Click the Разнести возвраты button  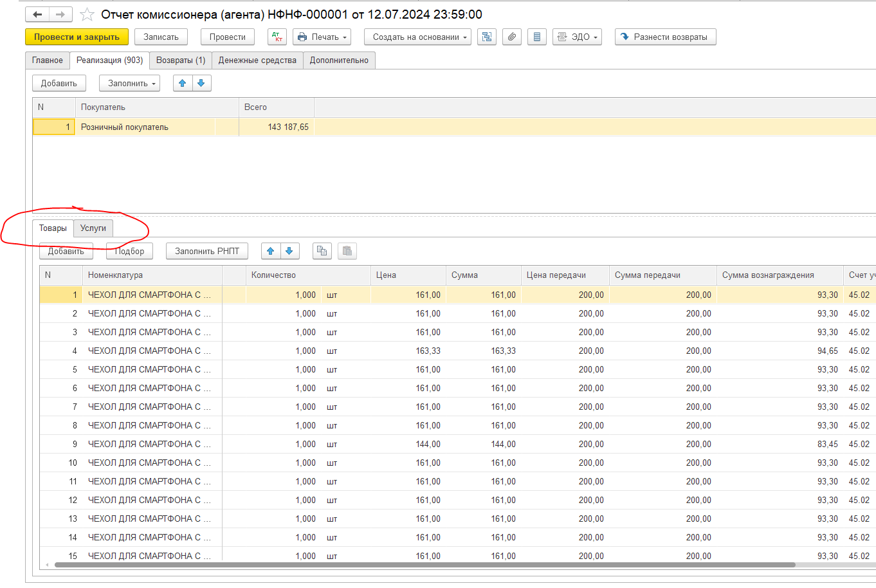(665, 37)
